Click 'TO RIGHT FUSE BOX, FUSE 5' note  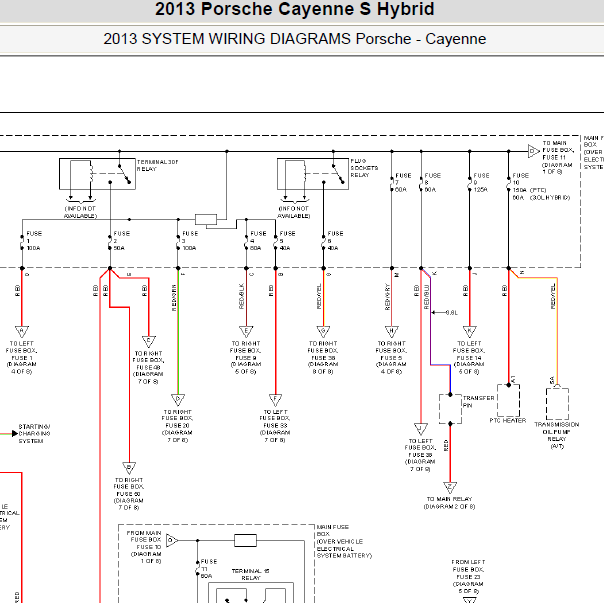click(391, 357)
